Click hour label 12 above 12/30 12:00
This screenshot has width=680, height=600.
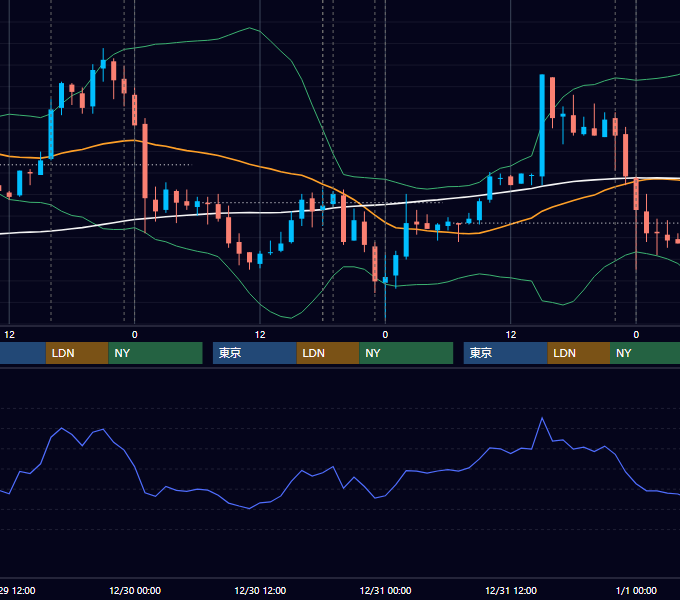pyautogui.click(x=260, y=335)
